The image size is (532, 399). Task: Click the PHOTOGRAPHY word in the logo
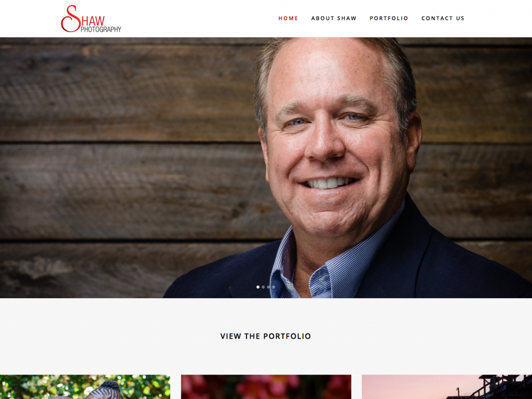(101, 29)
